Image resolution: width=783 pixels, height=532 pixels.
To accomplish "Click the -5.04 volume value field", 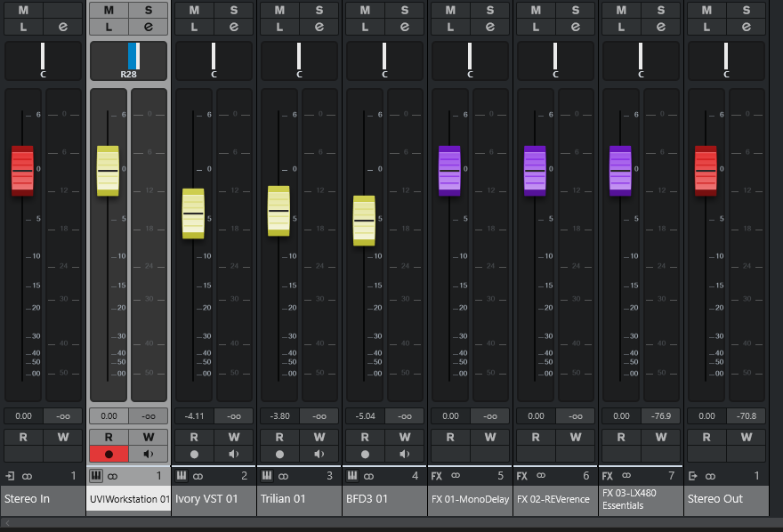I will (365, 415).
